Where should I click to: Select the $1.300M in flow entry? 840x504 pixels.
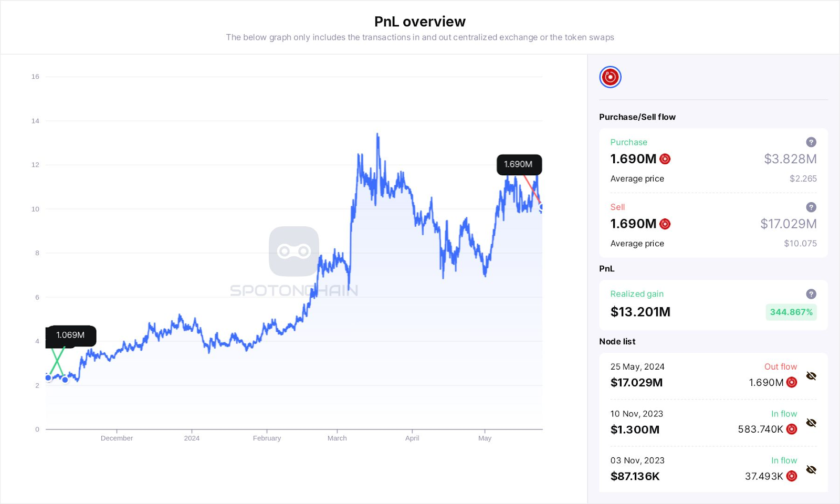tap(635, 429)
